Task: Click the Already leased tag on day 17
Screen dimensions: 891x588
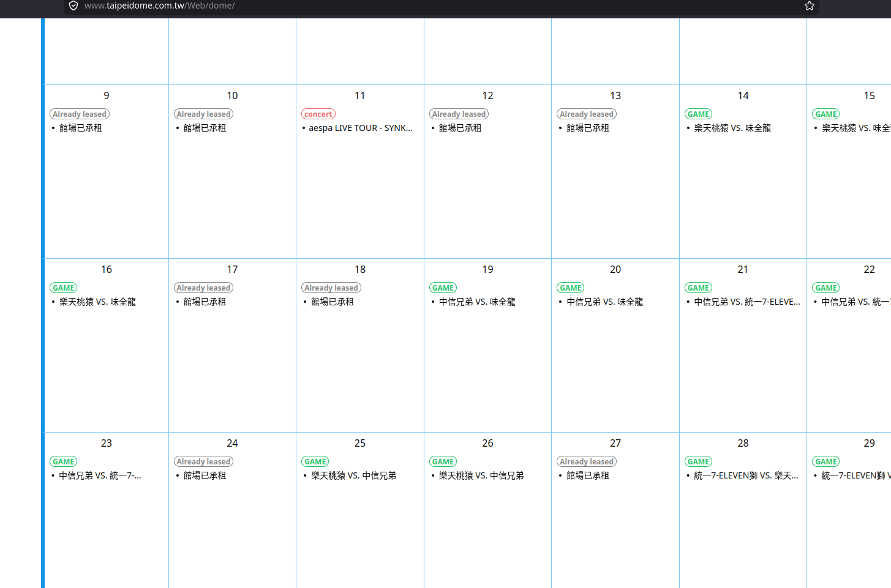Action: pos(203,288)
